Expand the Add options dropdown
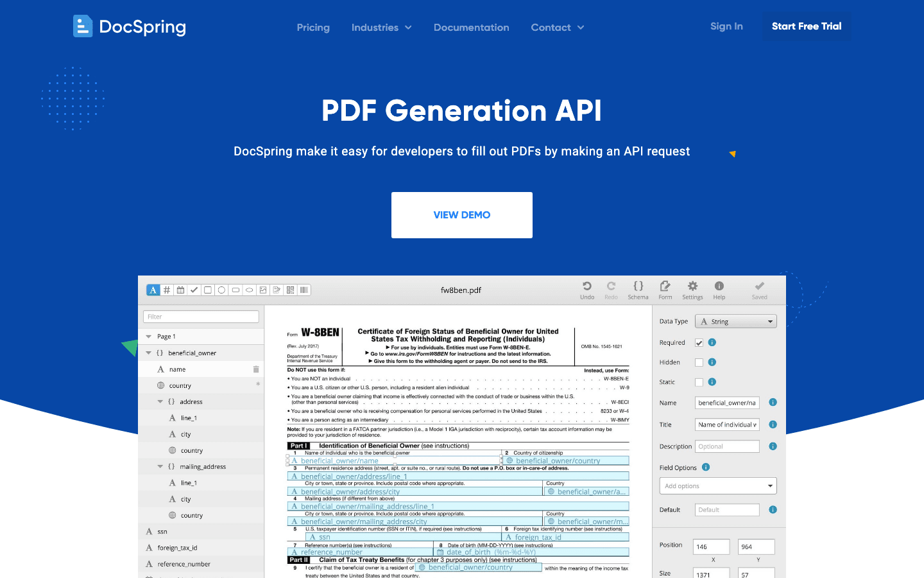Viewport: 924px width, 578px height. 718,486
